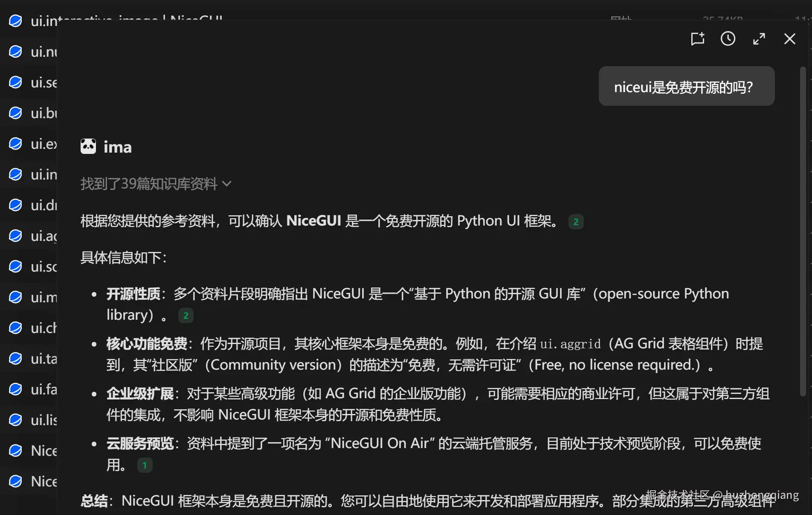The width and height of the screenshot is (812, 515).
Task: Open the ui.ch knowledge item
Action: pyautogui.click(x=44, y=328)
